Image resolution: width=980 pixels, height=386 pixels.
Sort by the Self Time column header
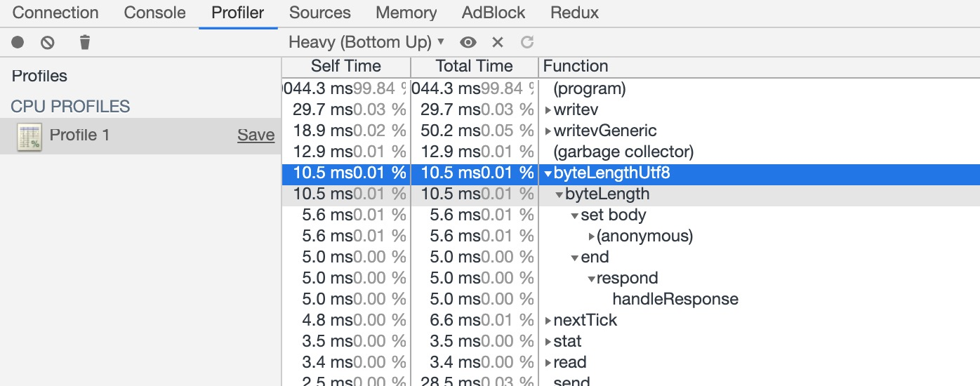[345, 67]
